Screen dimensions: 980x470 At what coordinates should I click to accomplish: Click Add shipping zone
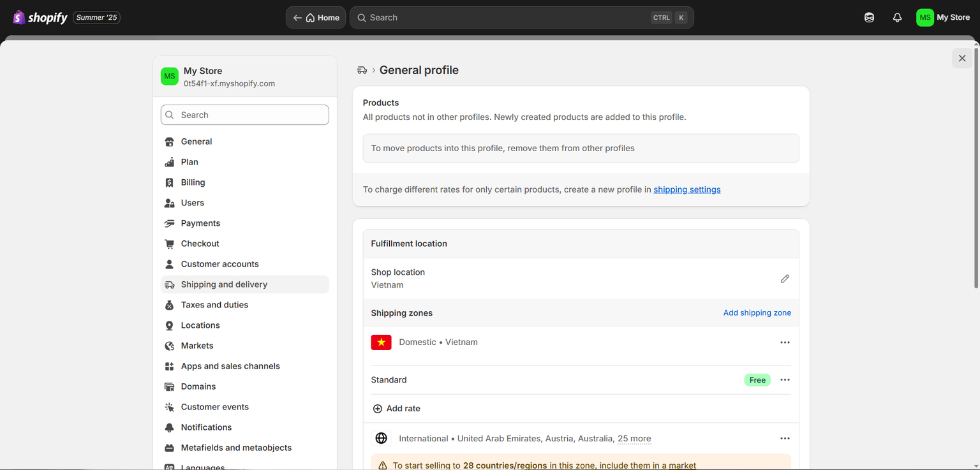[757, 313]
